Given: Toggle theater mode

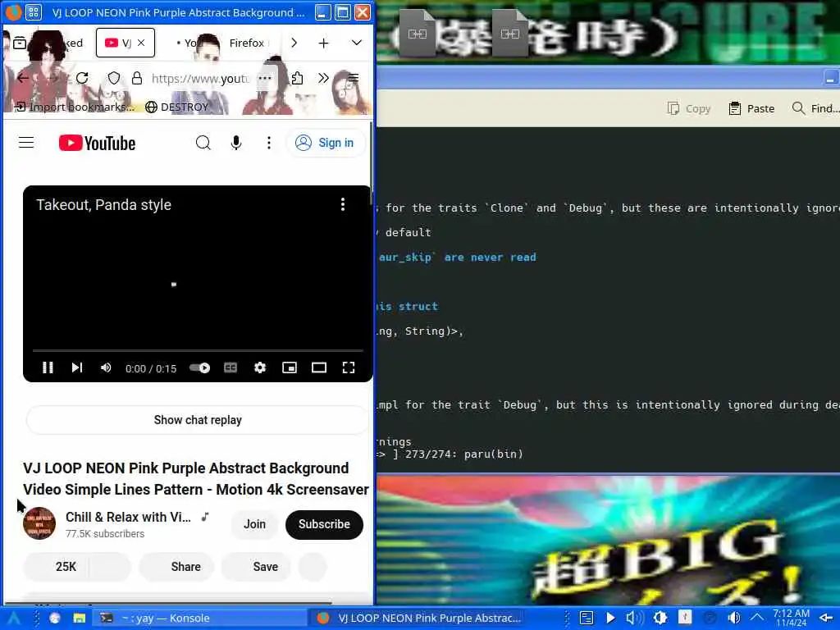Looking at the screenshot, I should 319,367.
